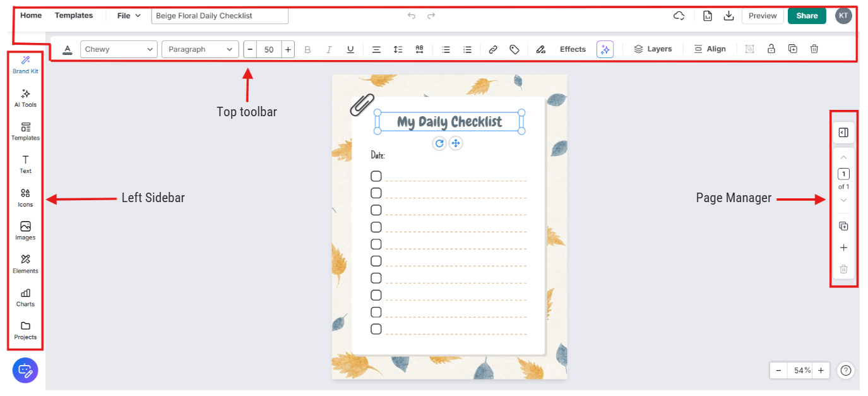
Task: Delete selected element with trash icon
Action: [x=814, y=49]
